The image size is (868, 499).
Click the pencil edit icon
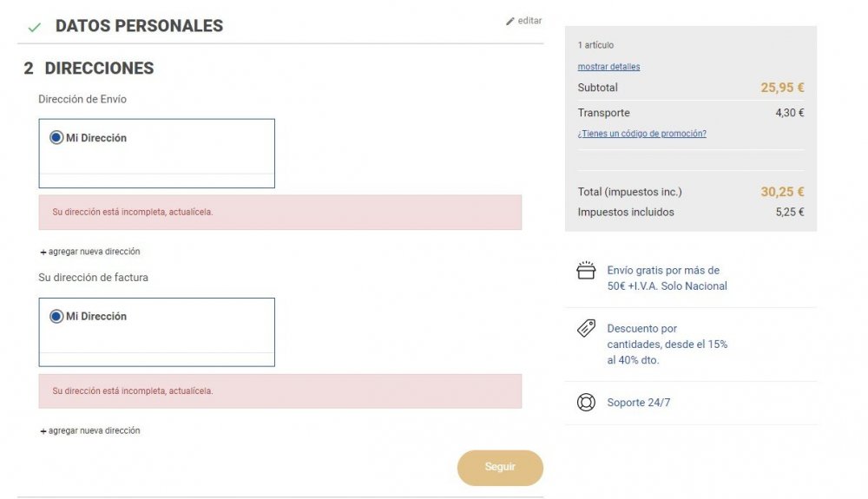pyautogui.click(x=510, y=22)
